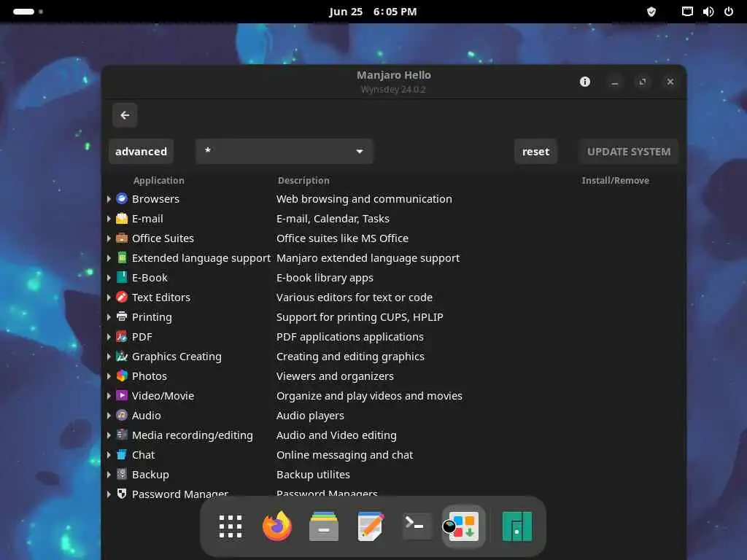Viewport: 747px width, 560px height.
Task: Expand the Graphics Creating category
Action: [109, 356]
